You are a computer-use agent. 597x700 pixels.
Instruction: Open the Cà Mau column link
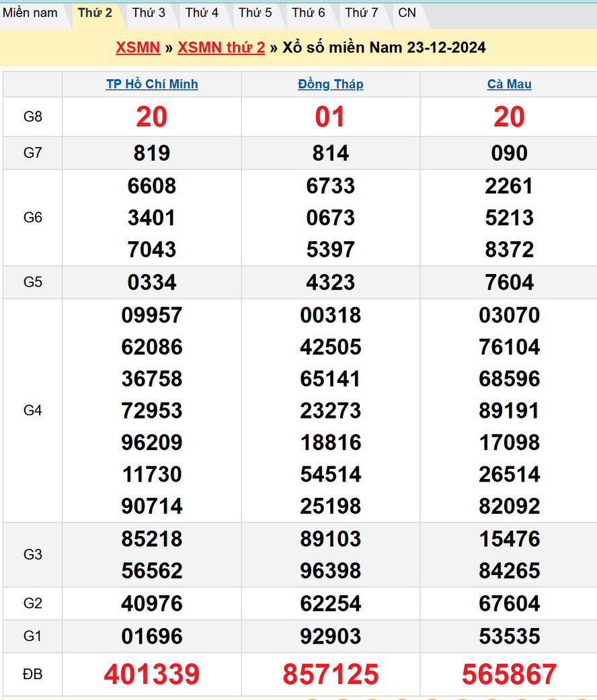coord(509,84)
